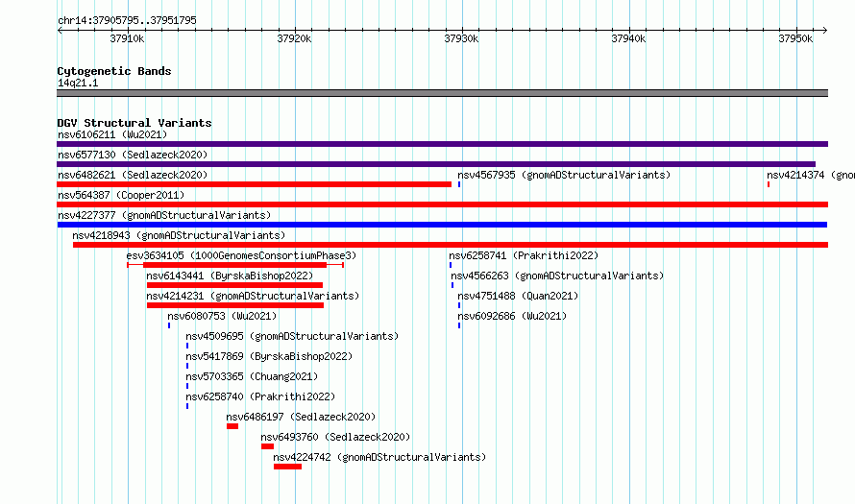This screenshot has height=504, width=855.
Task: Click the 14q21.1 cytogenetic band bar
Action: pyautogui.click(x=442, y=93)
